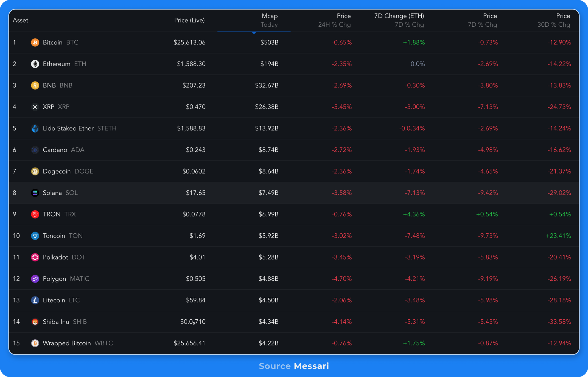Viewport: 588px width, 377px height.
Task: Open the Ethereum asset link
Action: (57, 64)
